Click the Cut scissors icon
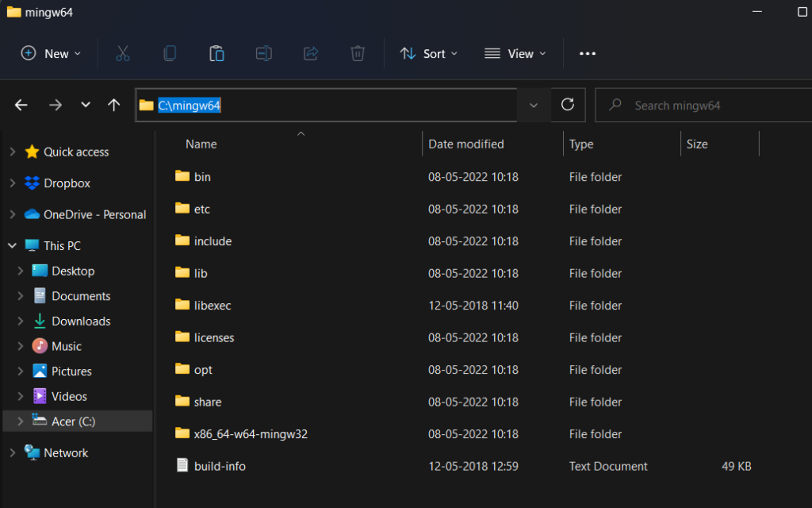The image size is (812, 508). pyautogui.click(x=122, y=54)
